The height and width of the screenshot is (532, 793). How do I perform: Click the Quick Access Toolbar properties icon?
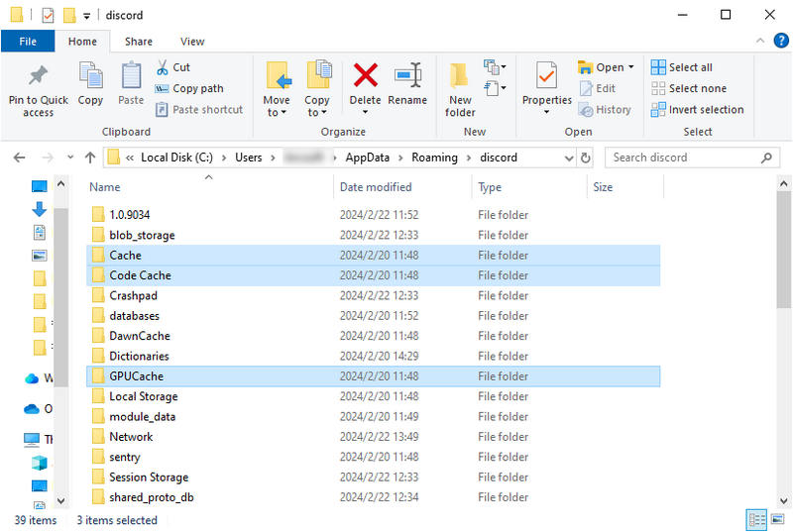click(x=48, y=15)
